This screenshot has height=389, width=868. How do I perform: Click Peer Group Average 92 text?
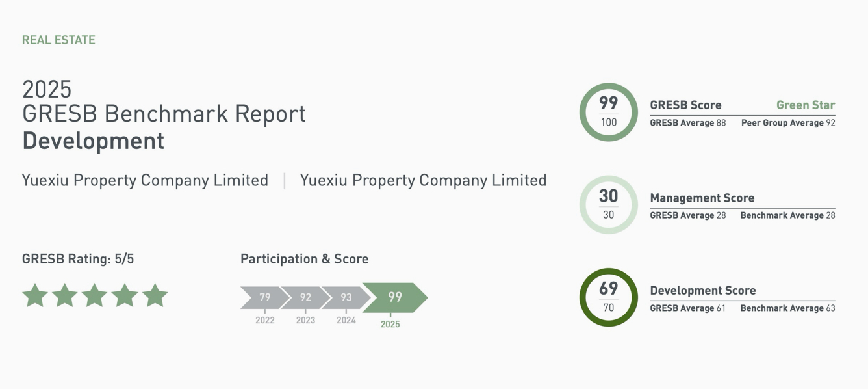pos(788,123)
